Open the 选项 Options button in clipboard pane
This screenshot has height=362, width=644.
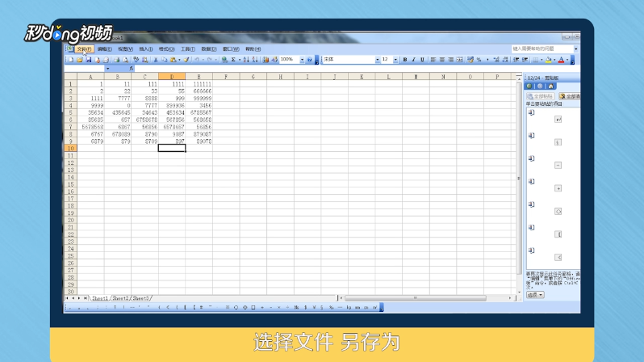pos(535,295)
